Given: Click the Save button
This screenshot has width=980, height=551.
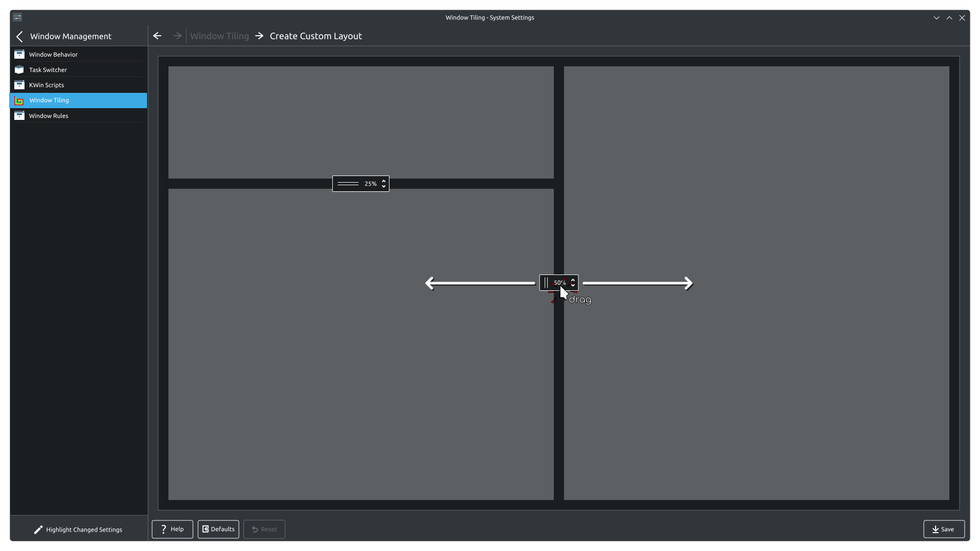Looking at the screenshot, I should (943, 529).
